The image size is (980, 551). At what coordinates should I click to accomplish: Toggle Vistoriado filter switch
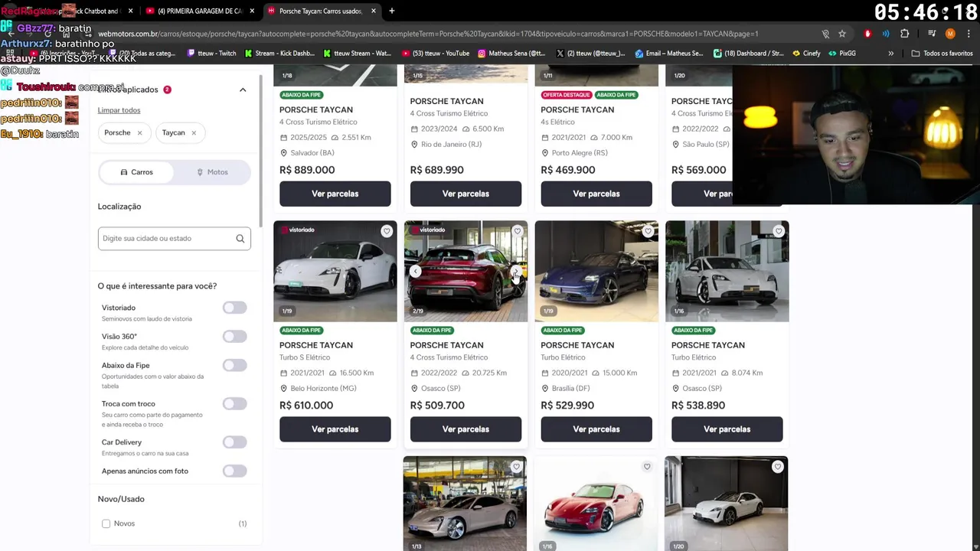point(235,308)
